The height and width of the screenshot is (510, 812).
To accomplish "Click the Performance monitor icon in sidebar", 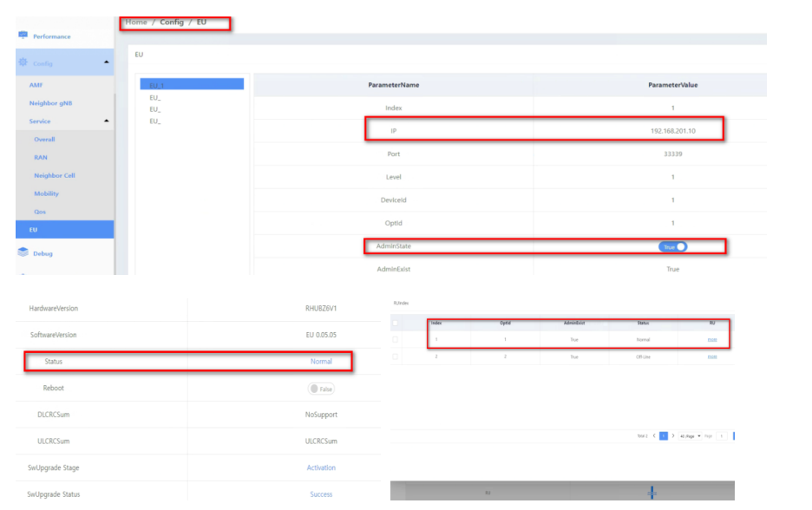I will pos(23,36).
